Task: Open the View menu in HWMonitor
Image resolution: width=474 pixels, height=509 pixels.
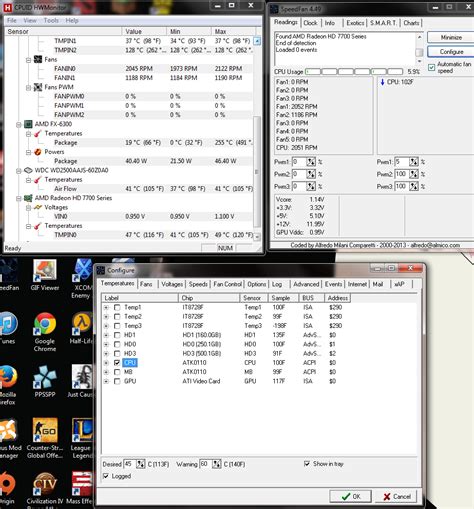Action: [x=30, y=21]
